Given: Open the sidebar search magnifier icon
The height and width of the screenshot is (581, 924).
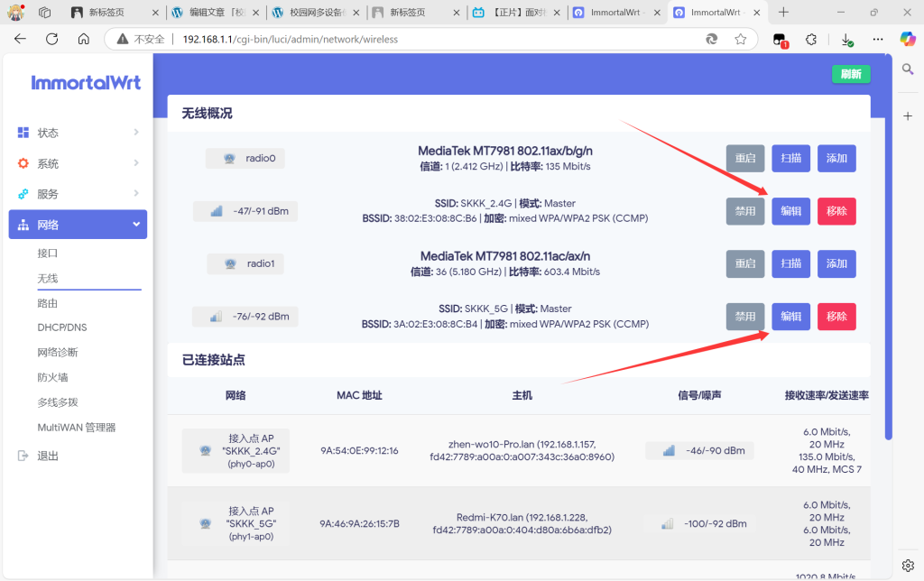Looking at the screenshot, I should point(908,70).
